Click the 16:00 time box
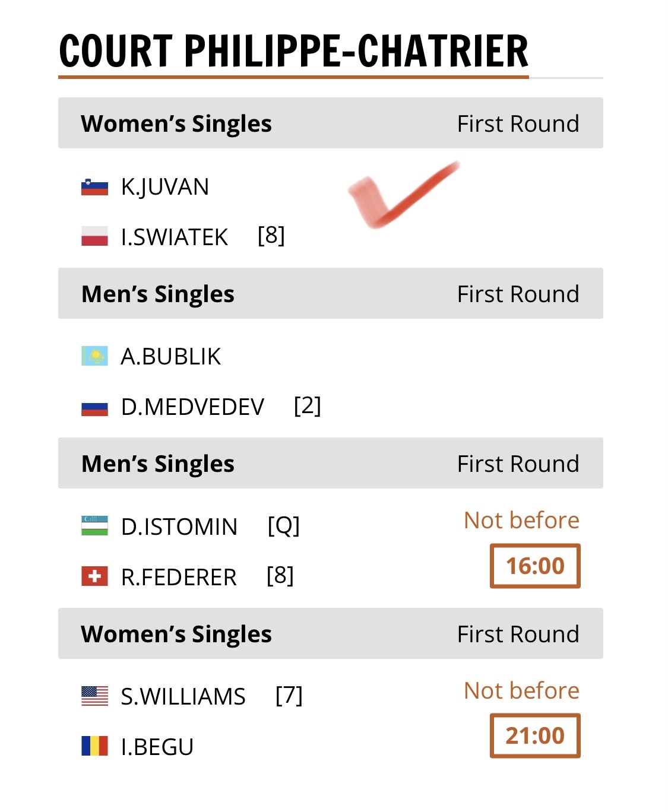The height and width of the screenshot is (812, 668). (x=534, y=566)
